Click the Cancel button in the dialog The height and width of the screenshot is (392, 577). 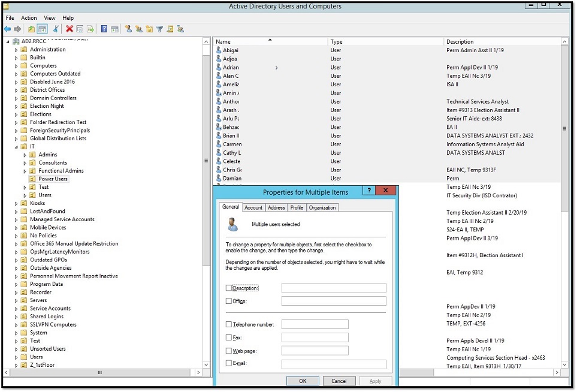[339, 381]
